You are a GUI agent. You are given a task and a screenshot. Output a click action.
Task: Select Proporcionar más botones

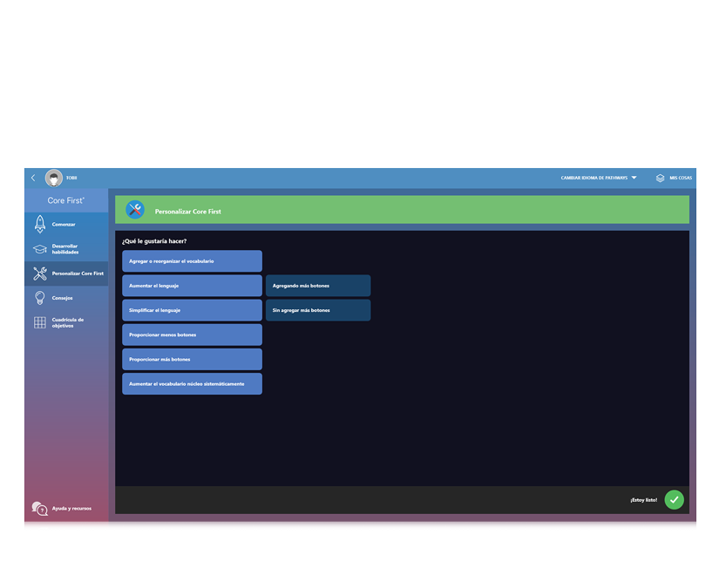[192, 359]
